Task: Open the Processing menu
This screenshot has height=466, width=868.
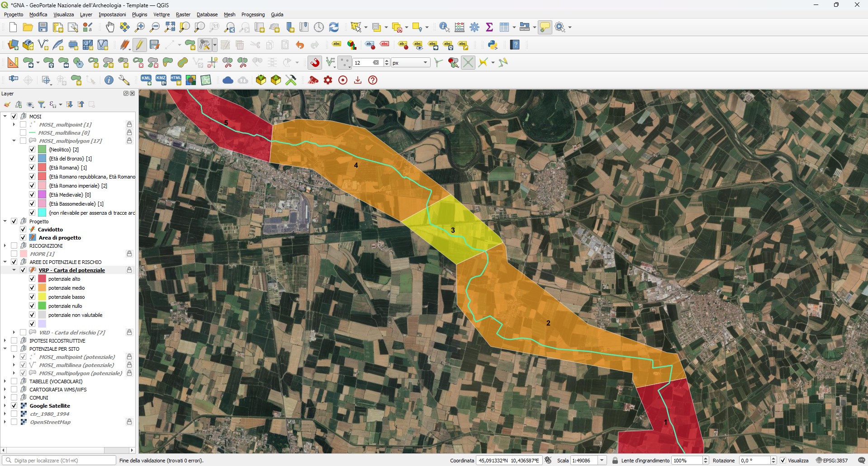Action: pos(253,14)
